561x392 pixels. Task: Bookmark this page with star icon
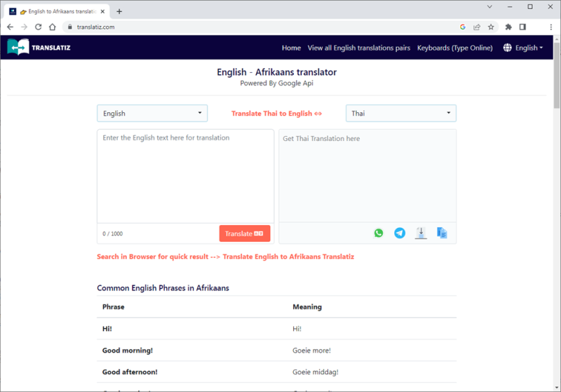491,27
